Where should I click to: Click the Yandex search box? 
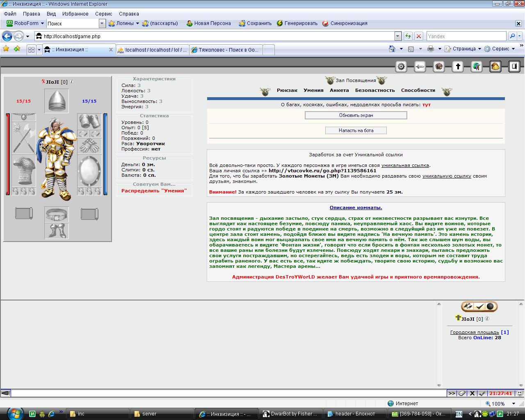click(x=467, y=36)
